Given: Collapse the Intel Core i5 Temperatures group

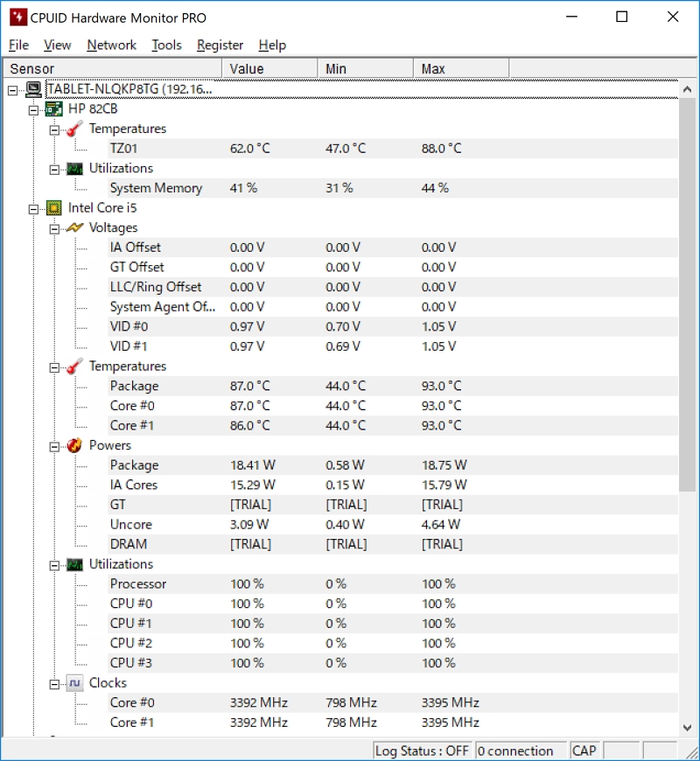Looking at the screenshot, I should pyautogui.click(x=54, y=367).
